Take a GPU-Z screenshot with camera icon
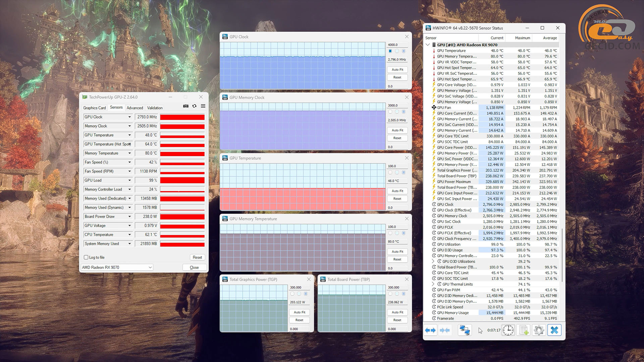644x362 pixels. 185,106
